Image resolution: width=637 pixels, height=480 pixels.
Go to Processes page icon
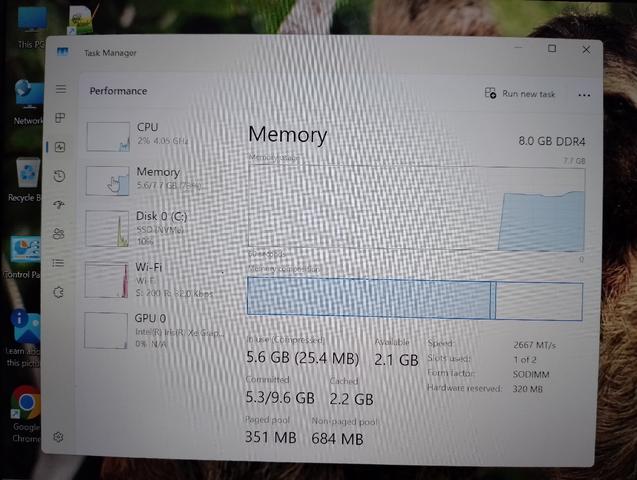click(60, 118)
